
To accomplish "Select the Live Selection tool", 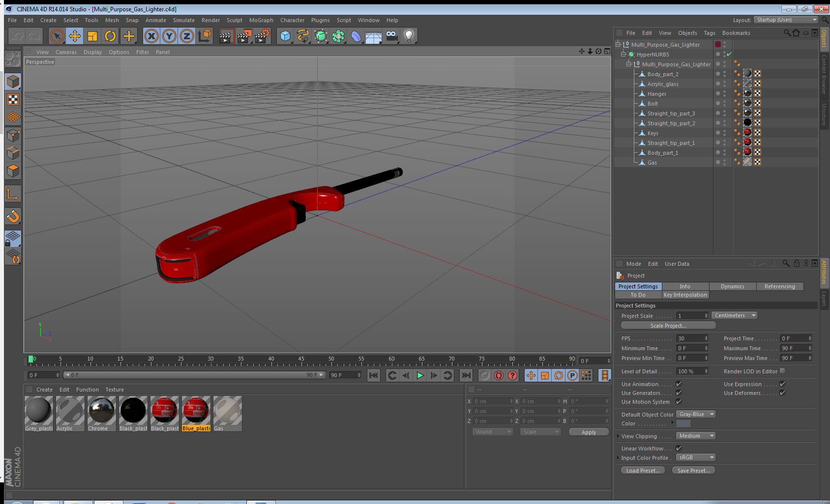I will (57, 36).
